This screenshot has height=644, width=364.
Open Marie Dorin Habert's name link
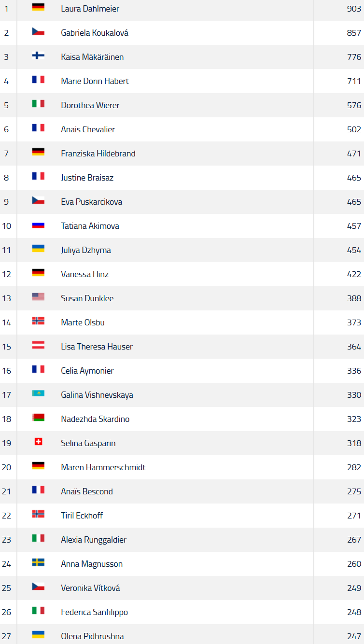click(x=95, y=81)
